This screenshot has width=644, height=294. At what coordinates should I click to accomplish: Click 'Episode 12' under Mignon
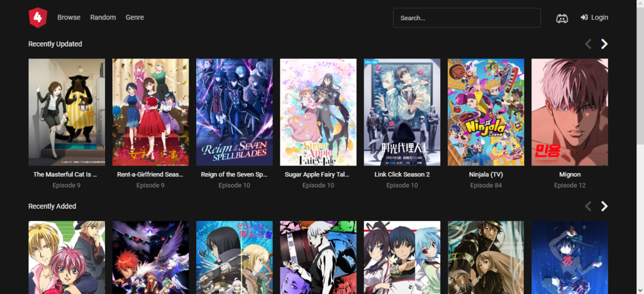click(x=570, y=186)
